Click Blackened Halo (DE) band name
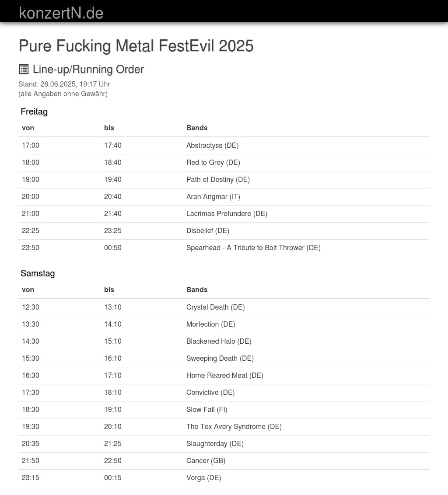 click(x=219, y=342)
